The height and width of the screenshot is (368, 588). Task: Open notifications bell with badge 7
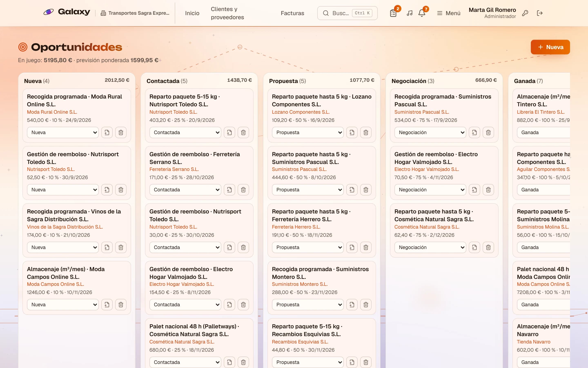[422, 13]
